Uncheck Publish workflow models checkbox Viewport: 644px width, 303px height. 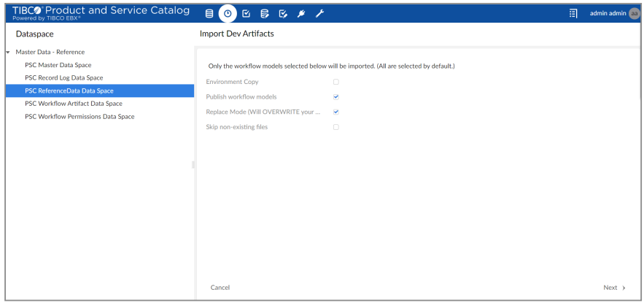336,96
